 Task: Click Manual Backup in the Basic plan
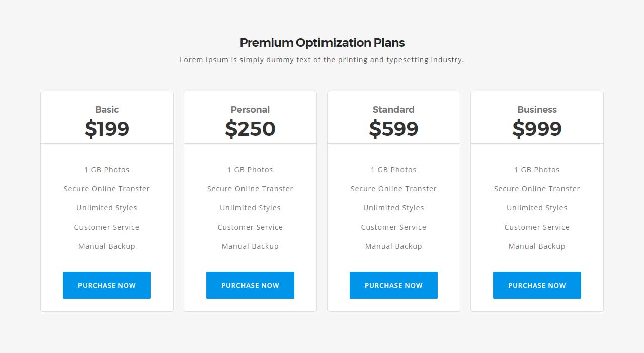107,246
